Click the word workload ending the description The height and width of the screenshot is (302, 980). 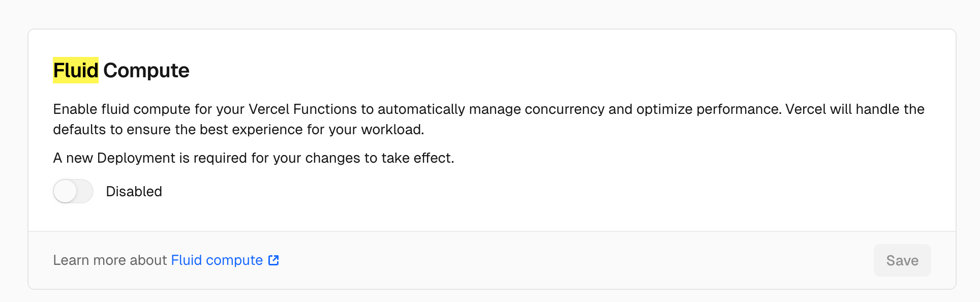tap(392, 130)
